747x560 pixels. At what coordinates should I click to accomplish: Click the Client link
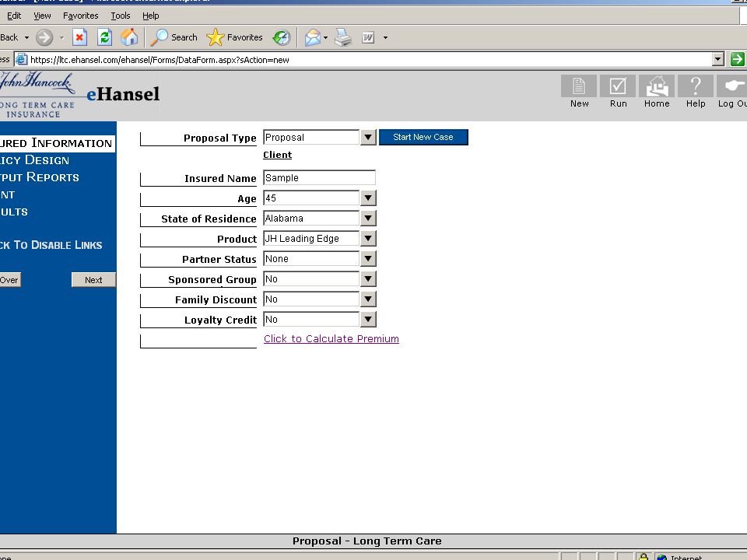[277, 155]
